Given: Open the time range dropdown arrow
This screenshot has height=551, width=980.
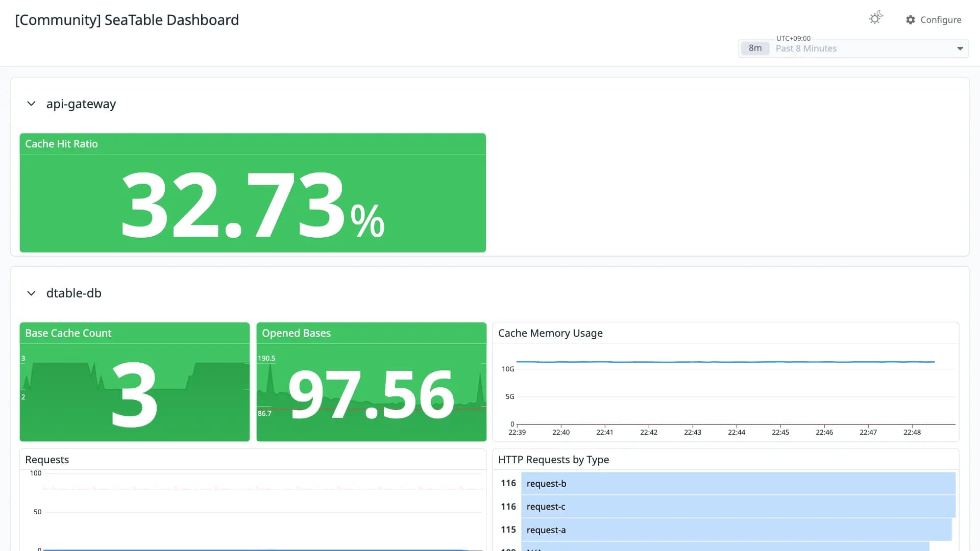Looking at the screenshot, I should 960,48.
